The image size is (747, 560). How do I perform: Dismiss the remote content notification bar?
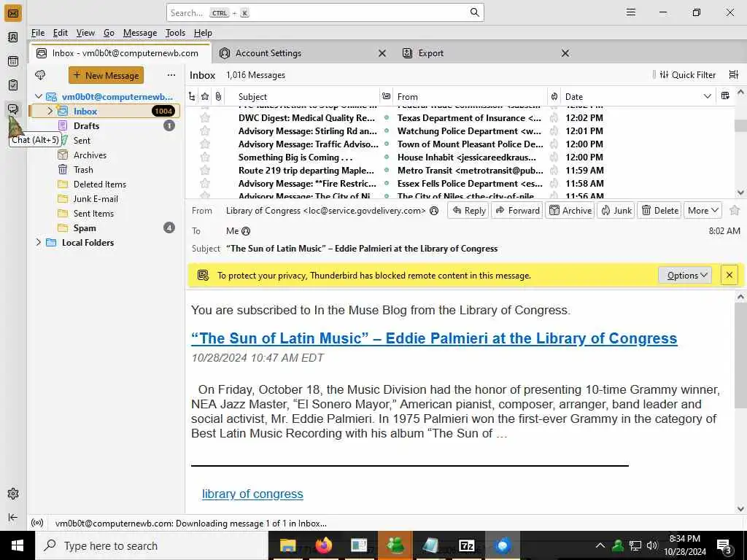pos(729,275)
